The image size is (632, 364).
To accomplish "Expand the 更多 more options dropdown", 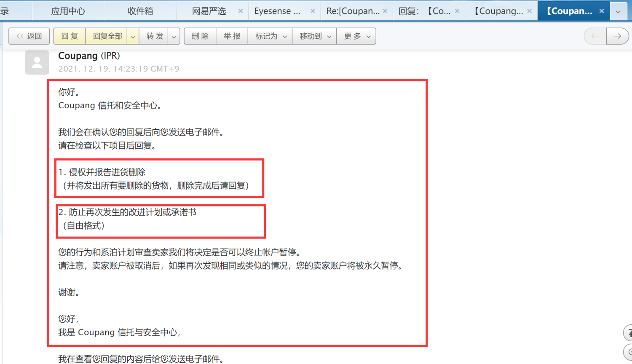I will click(368, 36).
